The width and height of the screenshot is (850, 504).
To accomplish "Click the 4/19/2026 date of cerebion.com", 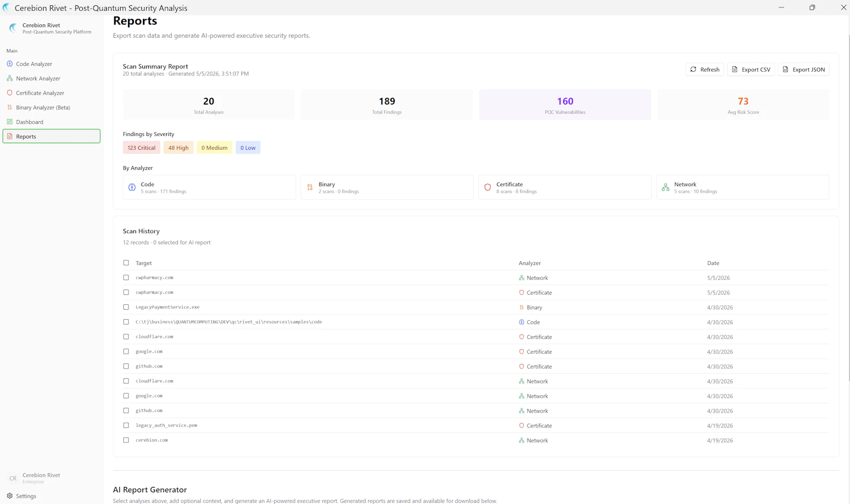I will point(720,441).
